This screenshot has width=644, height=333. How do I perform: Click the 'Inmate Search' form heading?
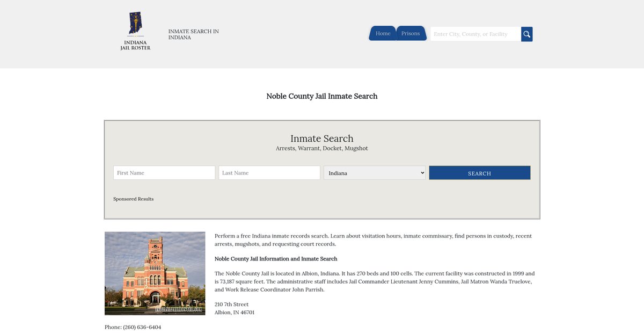click(x=322, y=139)
